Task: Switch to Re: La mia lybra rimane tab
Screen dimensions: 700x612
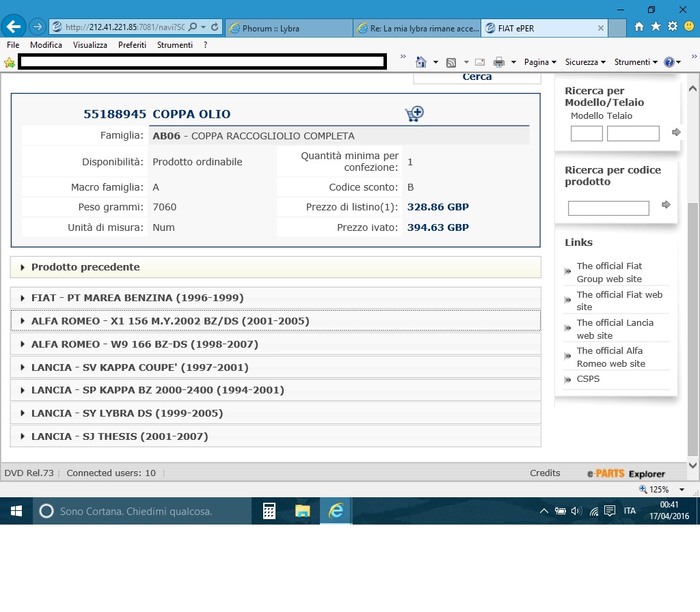Action: pyautogui.click(x=417, y=28)
